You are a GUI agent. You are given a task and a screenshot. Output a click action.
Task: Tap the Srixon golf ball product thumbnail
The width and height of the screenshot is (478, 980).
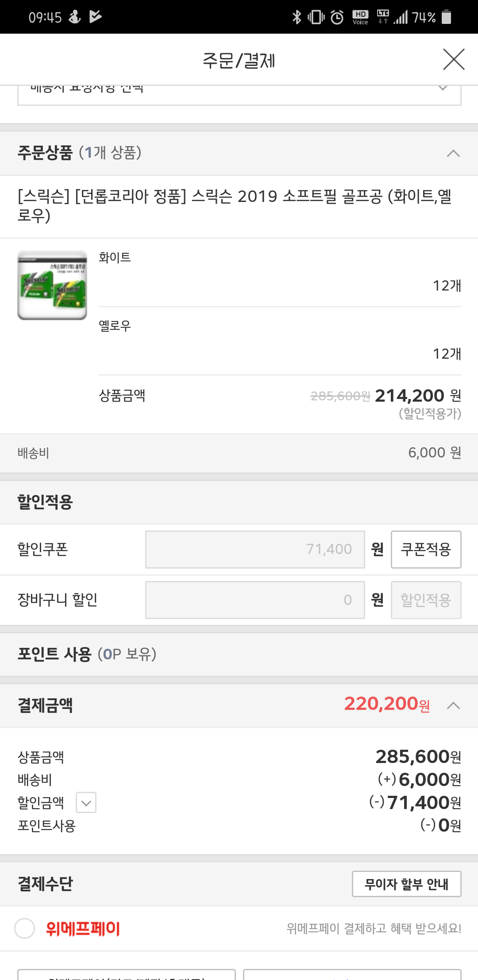click(x=52, y=286)
